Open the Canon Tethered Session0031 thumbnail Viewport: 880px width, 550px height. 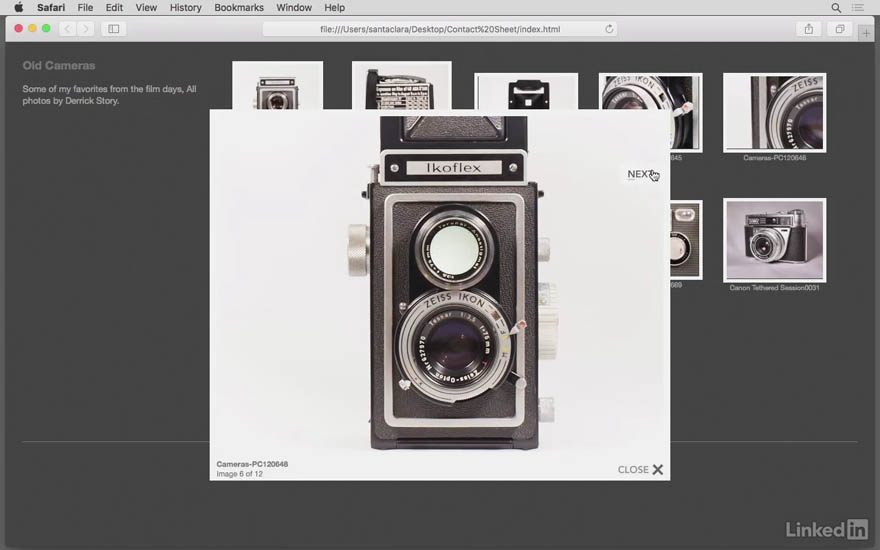774,240
